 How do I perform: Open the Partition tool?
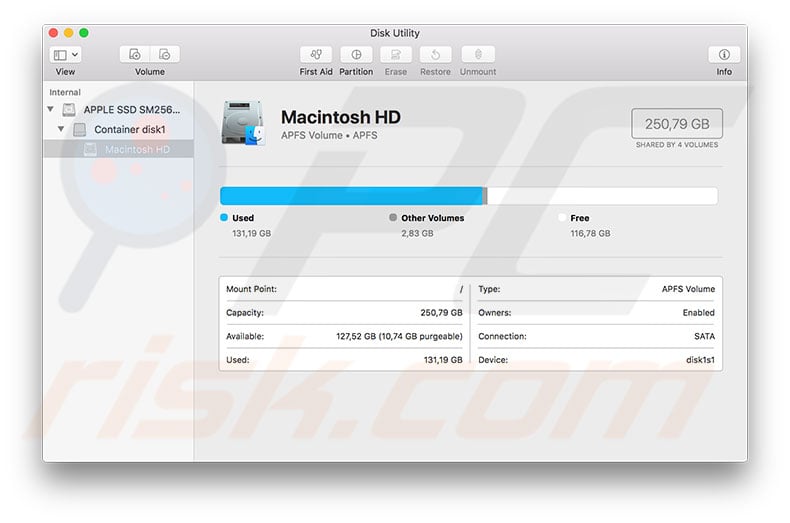click(356, 54)
